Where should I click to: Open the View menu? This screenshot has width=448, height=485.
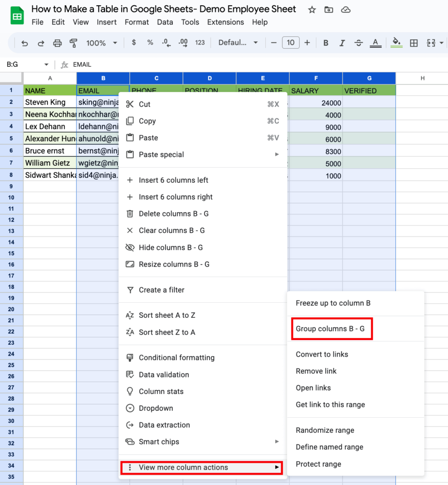click(81, 22)
